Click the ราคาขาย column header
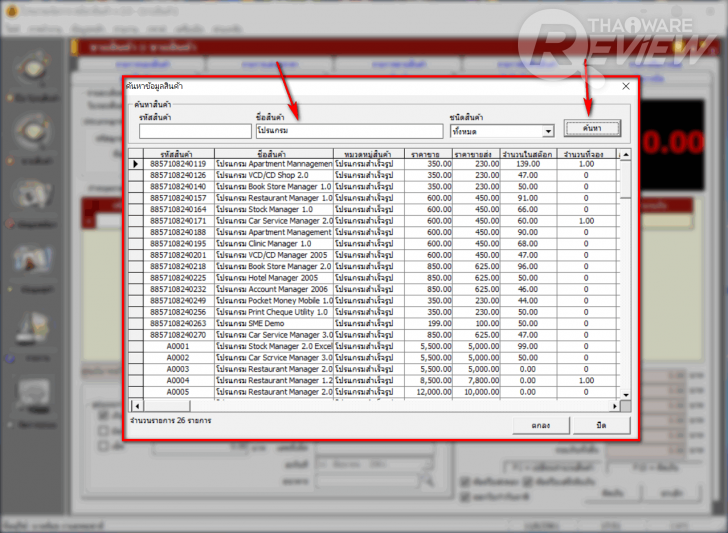The width and height of the screenshot is (728, 533). point(428,154)
